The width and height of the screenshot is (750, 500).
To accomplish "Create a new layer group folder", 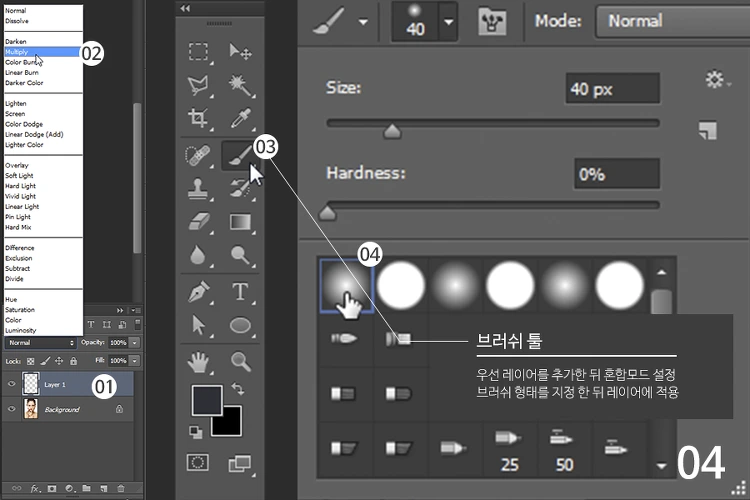I will pyautogui.click(x=87, y=489).
